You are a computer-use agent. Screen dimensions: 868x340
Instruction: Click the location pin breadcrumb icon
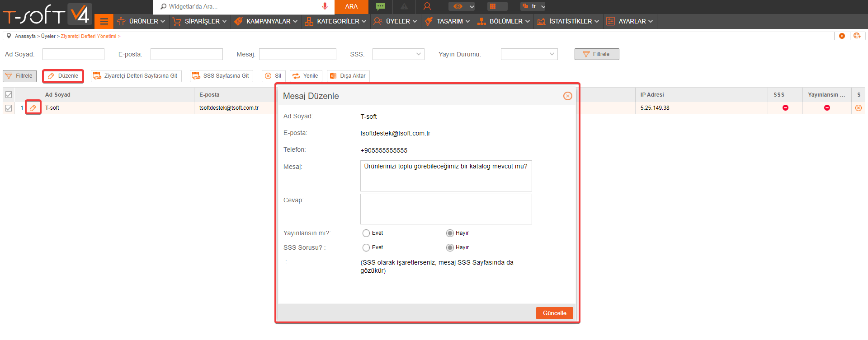[9, 36]
